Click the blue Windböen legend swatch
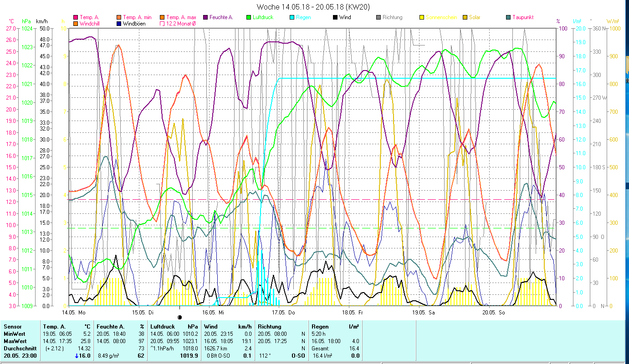This screenshot has width=629, height=364. [119, 23]
